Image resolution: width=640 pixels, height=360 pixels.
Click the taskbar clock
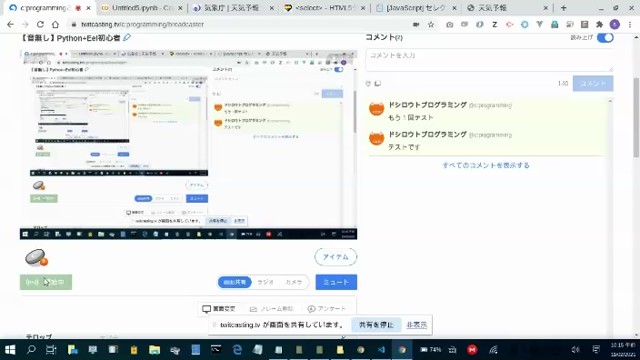click(623, 350)
